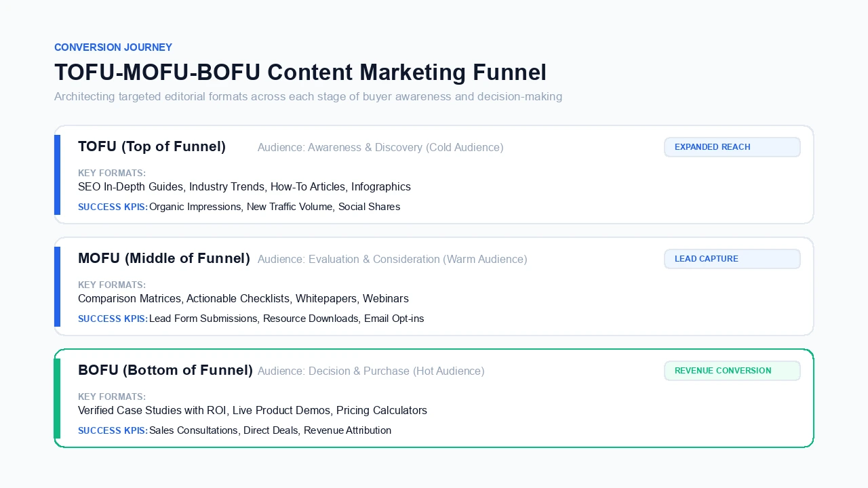Click the TOFU-MOFU-BOFU Content Marketing Funnel title
This screenshot has width=868, height=488.
300,73
